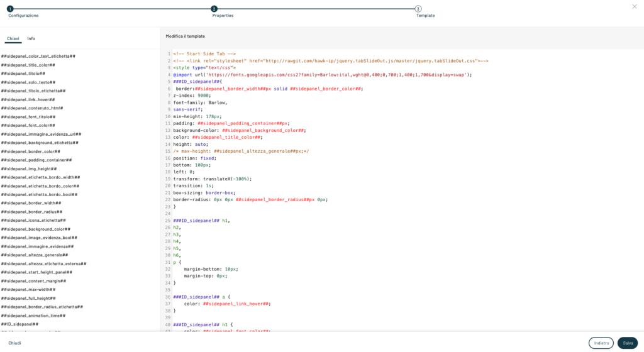The width and height of the screenshot is (644, 352).
Task: Click key ##sidepanel_link_hover##
Action: (28, 99)
